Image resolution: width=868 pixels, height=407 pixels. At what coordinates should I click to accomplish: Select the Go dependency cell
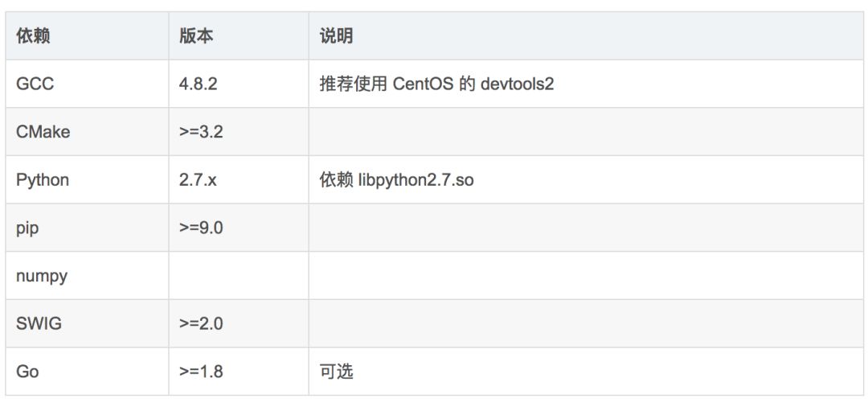click(27, 372)
